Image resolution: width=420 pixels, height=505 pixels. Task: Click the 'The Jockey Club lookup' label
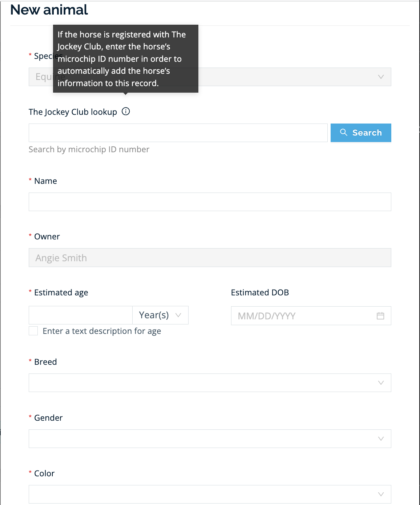73,112
